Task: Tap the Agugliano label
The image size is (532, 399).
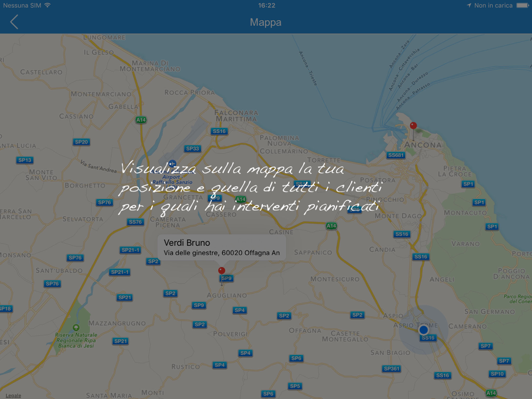Action: pos(227,295)
